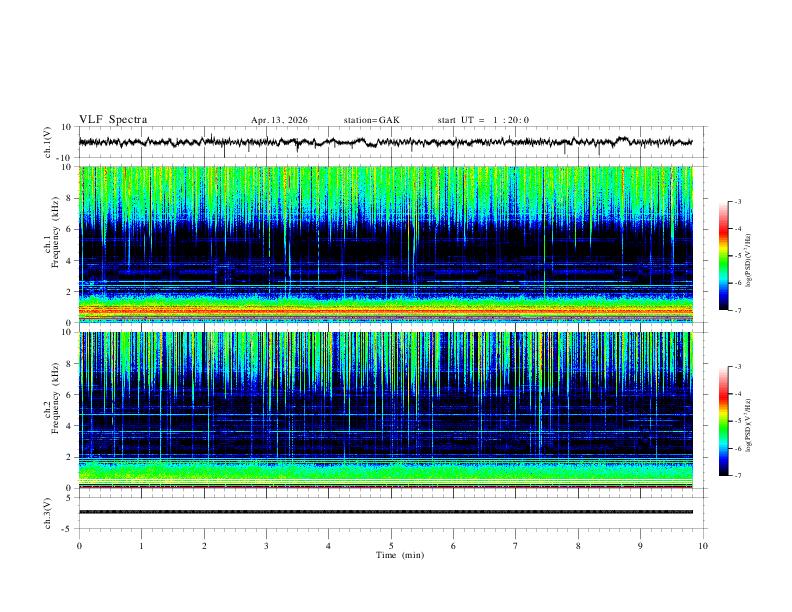Click the 'ch.1(V)' waveform axis label
This screenshot has width=792, height=612.
point(48,142)
